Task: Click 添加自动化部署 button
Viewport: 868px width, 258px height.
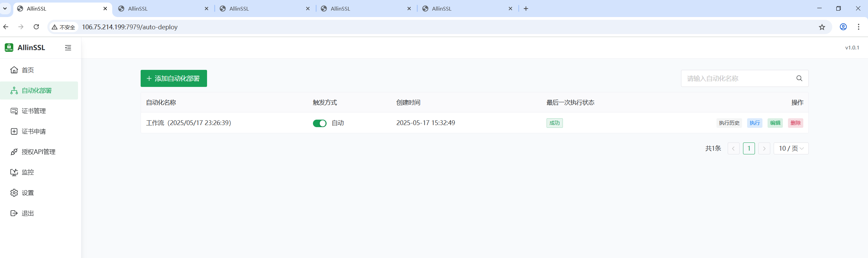Action: click(174, 78)
